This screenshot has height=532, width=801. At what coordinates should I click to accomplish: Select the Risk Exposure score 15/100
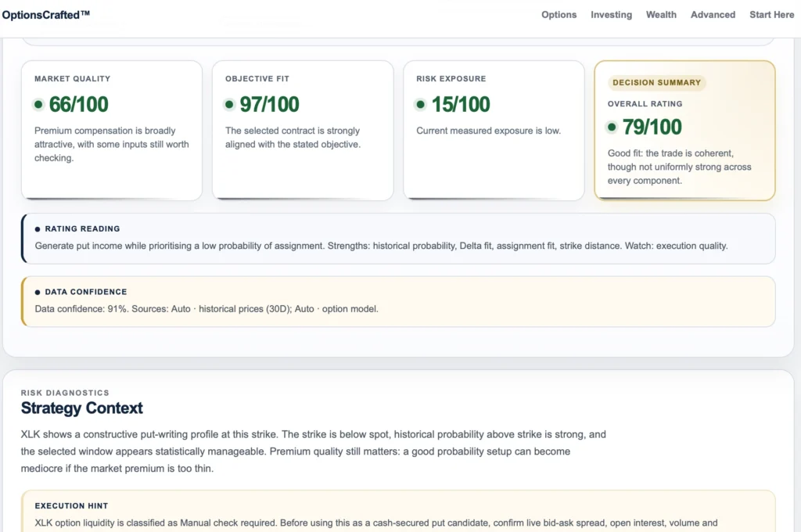click(461, 105)
